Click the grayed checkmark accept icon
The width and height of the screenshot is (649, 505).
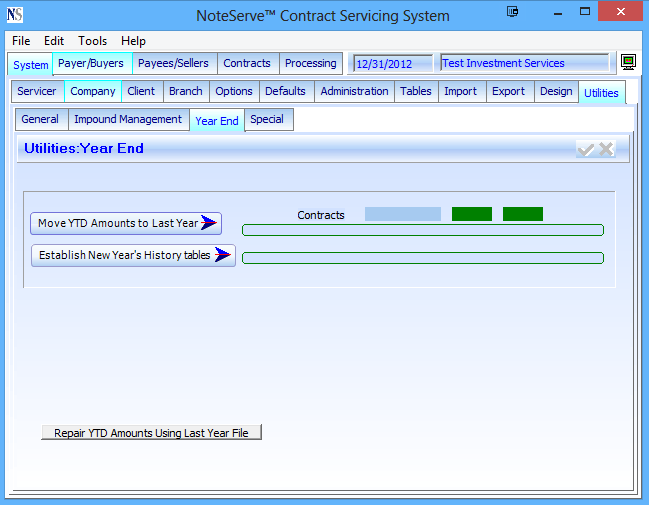(586, 149)
